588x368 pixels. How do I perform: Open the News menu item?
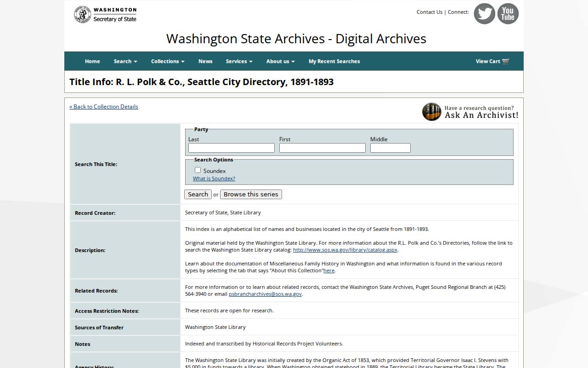pyautogui.click(x=205, y=61)
